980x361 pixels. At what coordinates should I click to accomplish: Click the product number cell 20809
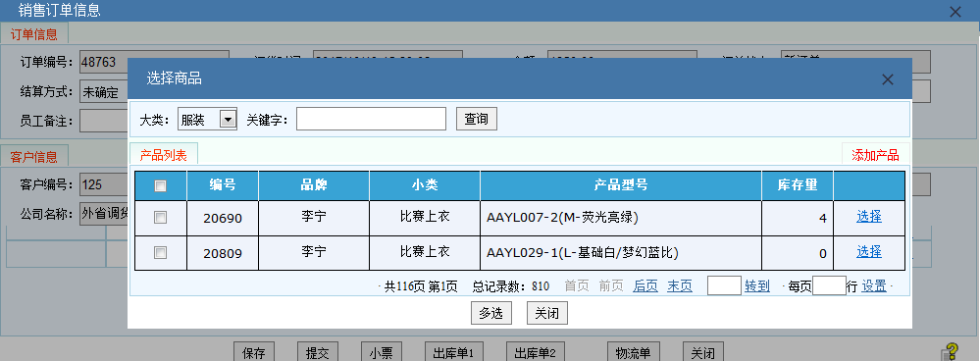point(223,253)
